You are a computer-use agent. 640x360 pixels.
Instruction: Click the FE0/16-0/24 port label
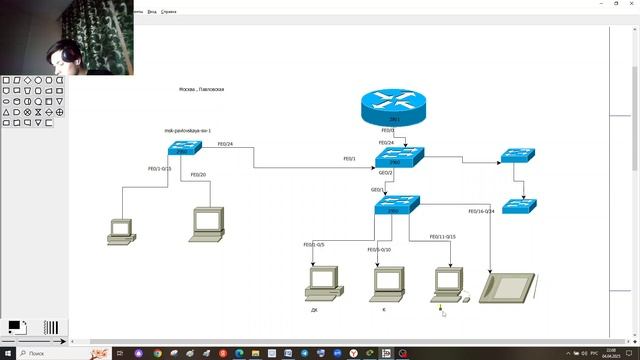coord(481,211)
